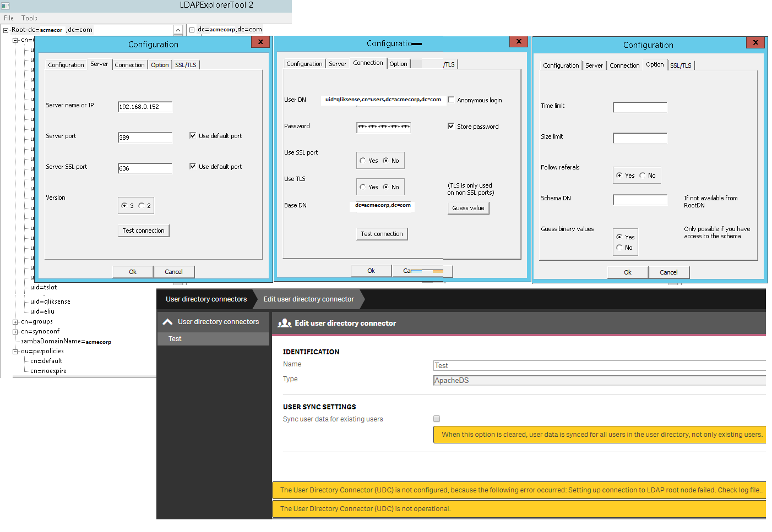Set Guess binary values to Yes
The width and height of the screenshot is (772, 532).
619,237
